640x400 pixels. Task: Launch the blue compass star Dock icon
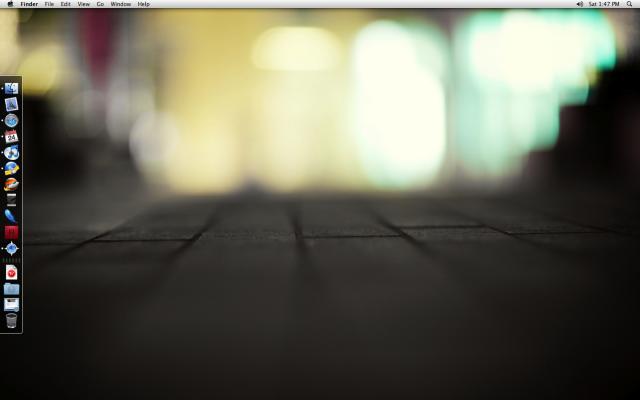[x=11, y=248]
